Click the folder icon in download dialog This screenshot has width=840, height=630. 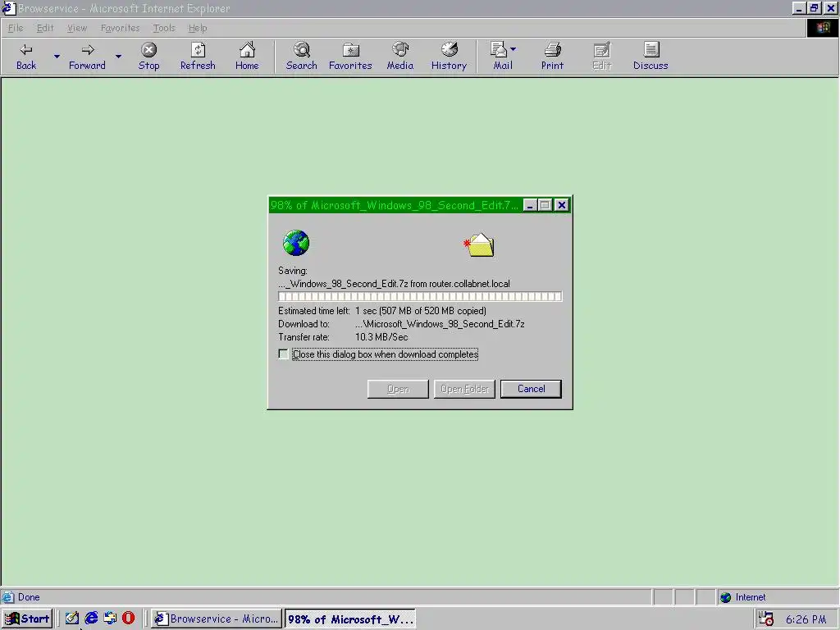click(479, 244)
